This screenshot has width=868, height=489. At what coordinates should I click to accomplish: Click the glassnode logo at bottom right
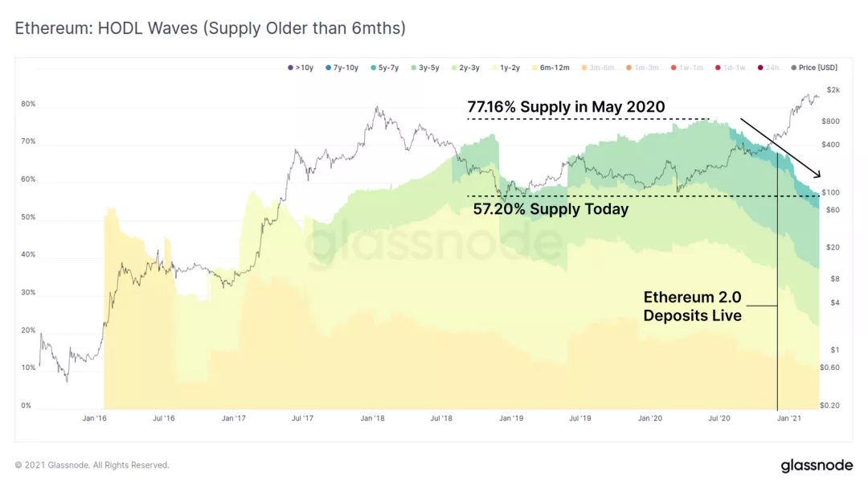click(x=817, y=465)
